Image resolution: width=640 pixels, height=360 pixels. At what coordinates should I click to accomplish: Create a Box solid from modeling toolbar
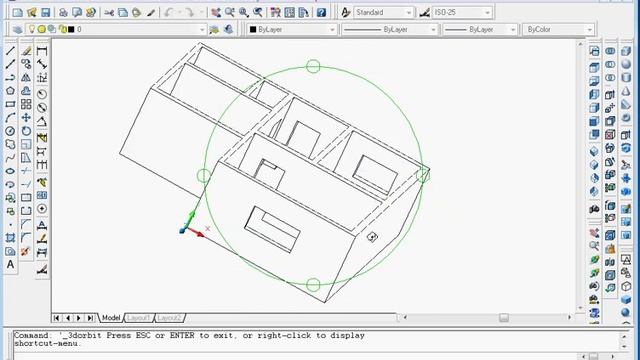pyautogui.click(x=626, y=51)
